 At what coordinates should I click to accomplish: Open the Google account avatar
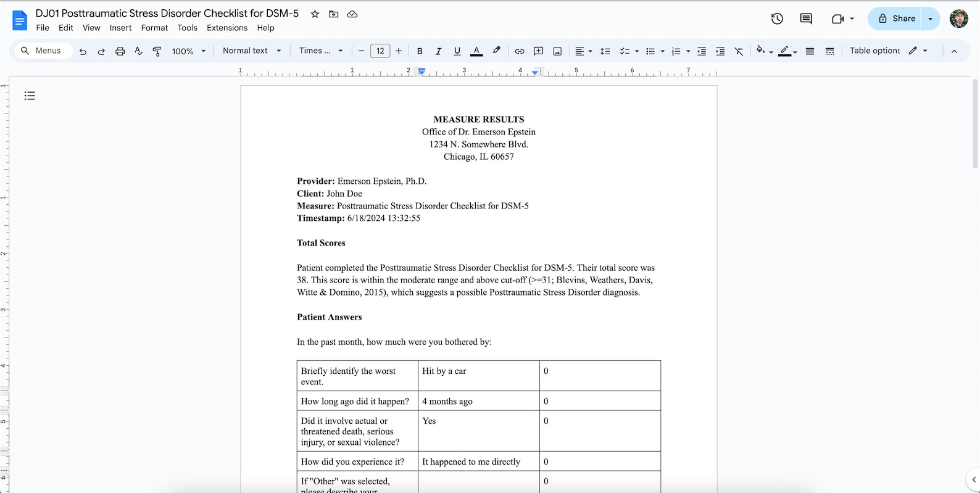coord(958,19)
